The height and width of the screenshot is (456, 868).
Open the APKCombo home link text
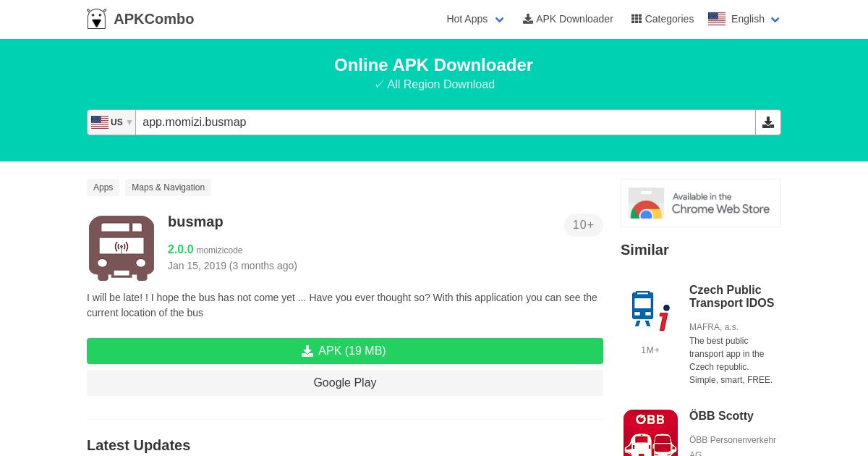[153, 19]
